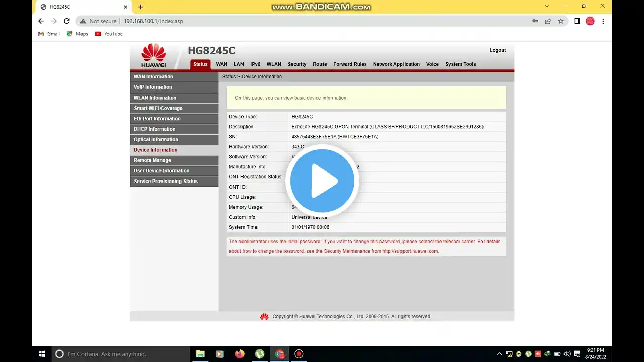Switch to the LAN tab
Screen dimensions: 644x362
pos(239,64)
